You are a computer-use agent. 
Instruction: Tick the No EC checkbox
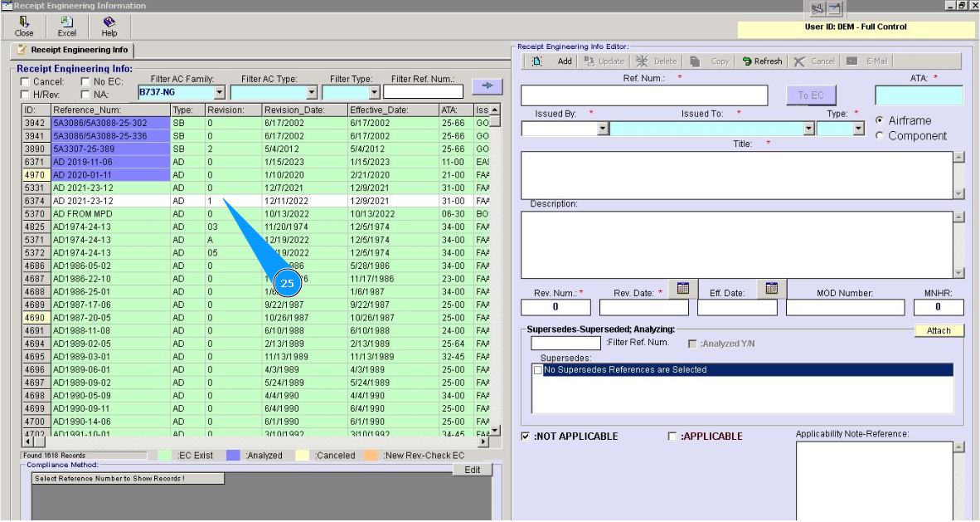click(85, 82)
